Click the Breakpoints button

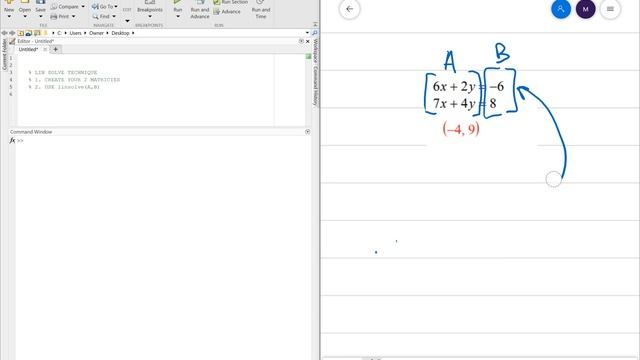pyautogui.click(x=150, y=6)
